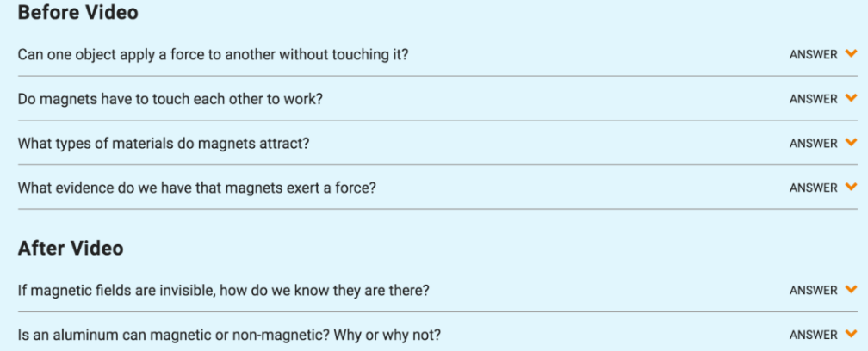
Task: Select 'Is an aluminum can magnetic or non-magnetic?' question
Action: coord(229,335)
